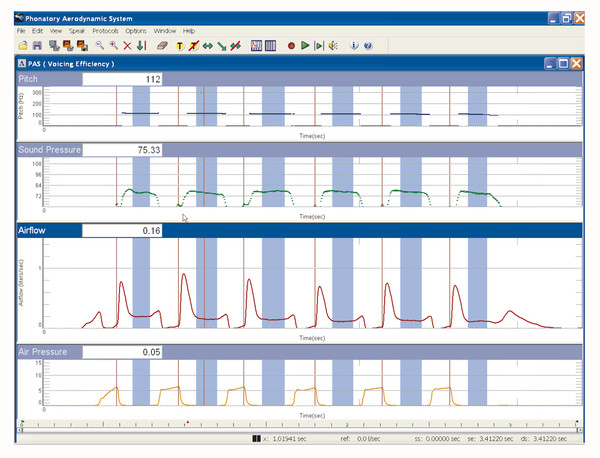Click the Open file folder icon
This screenshot has height=458, width=600.
23,45
